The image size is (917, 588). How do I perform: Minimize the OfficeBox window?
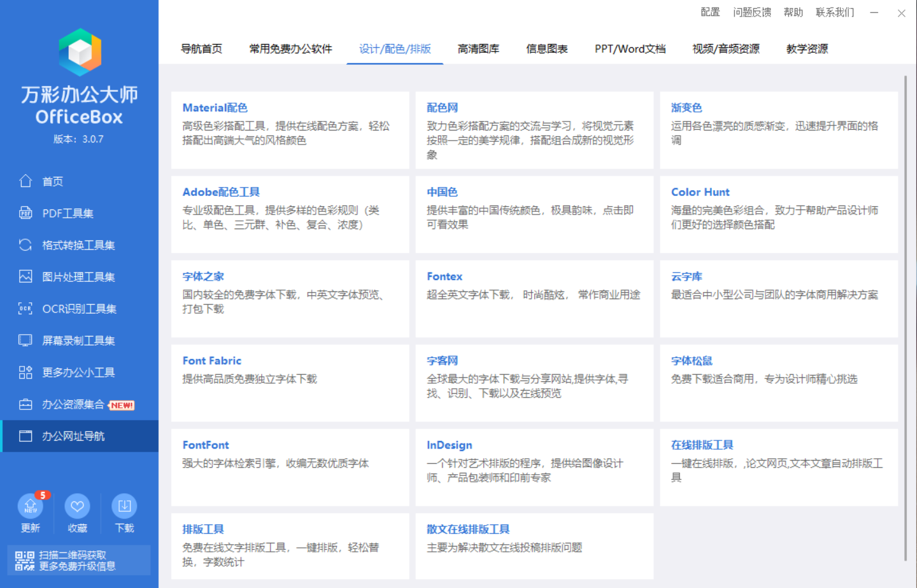(874, 13)
